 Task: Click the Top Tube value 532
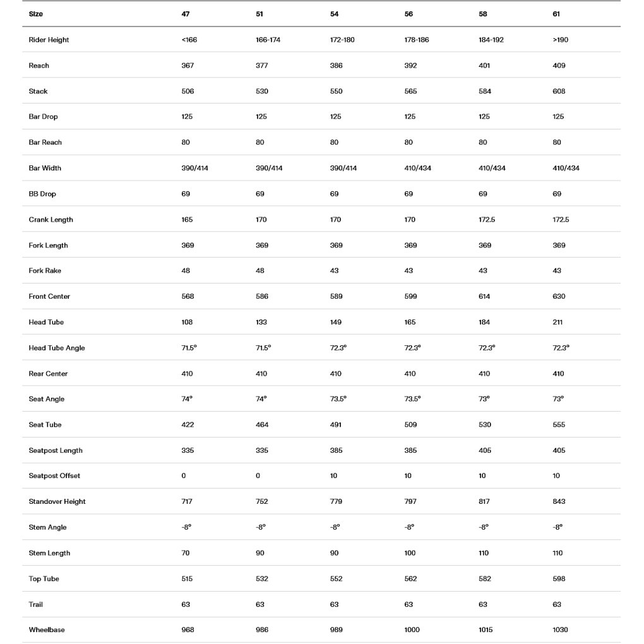click(x=261, y=579)
